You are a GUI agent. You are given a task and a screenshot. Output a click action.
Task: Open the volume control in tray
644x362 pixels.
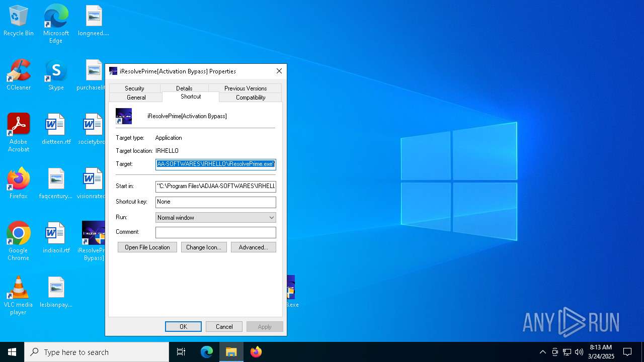coord(579,352)
